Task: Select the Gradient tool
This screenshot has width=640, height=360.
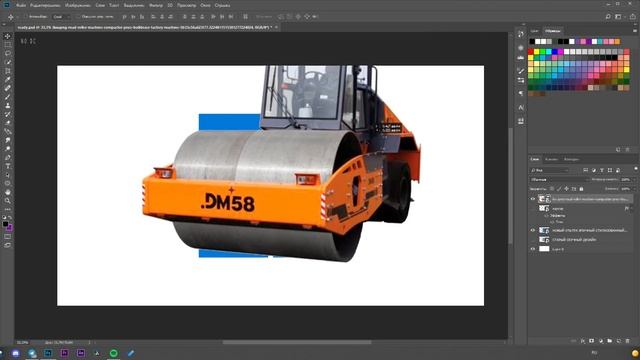Action: pyautogui.click(x=7, y=131)
